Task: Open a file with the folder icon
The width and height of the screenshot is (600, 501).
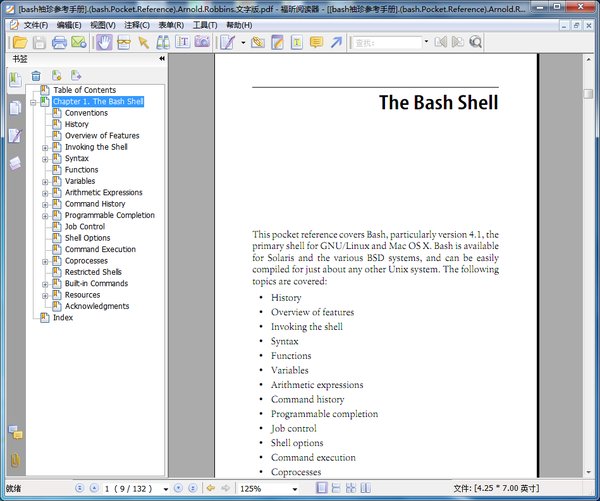Action: tap(20, 42)
